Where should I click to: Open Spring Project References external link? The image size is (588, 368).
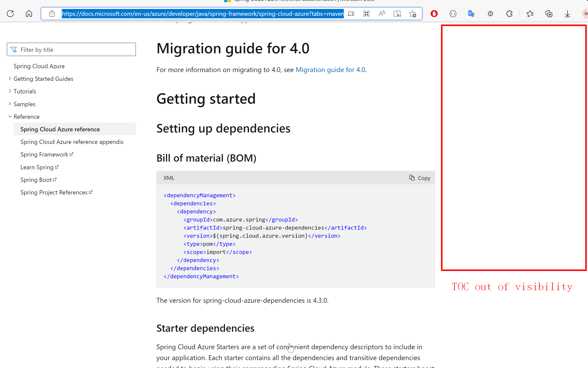(x=56, y=192)
